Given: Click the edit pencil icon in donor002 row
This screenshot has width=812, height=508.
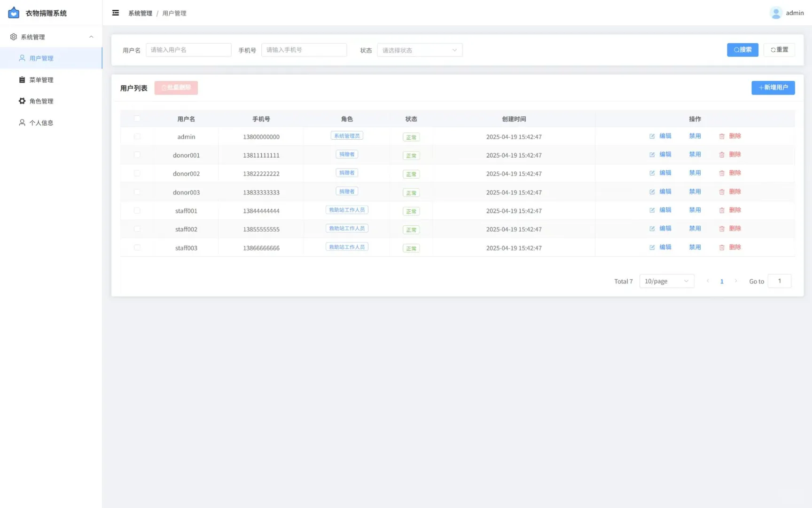Looking at the screenshot, I should click(x=652, y=173).
